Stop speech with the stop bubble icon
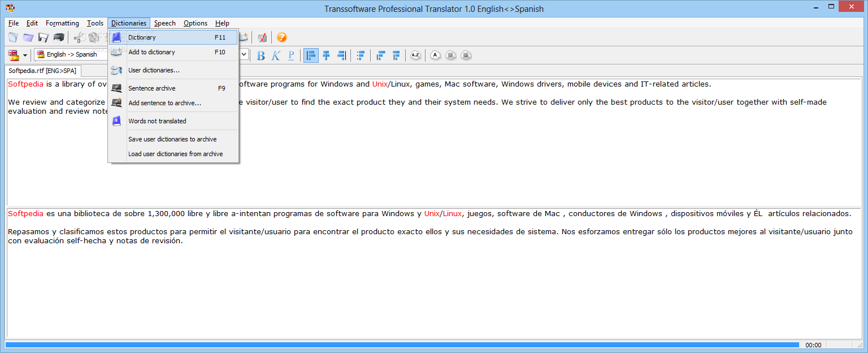The width and height of the screenshot is (868, 353). click(x=466, y=55)
